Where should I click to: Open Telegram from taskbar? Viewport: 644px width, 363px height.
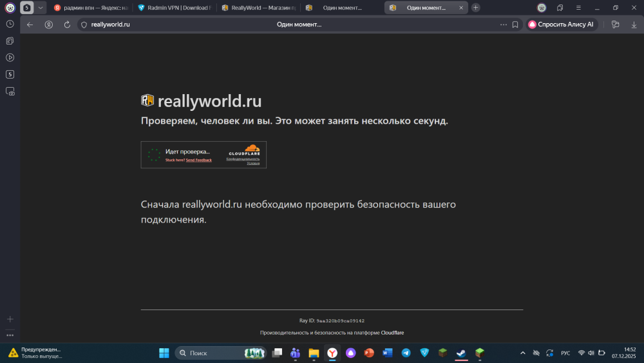click(x=406, y=353)
